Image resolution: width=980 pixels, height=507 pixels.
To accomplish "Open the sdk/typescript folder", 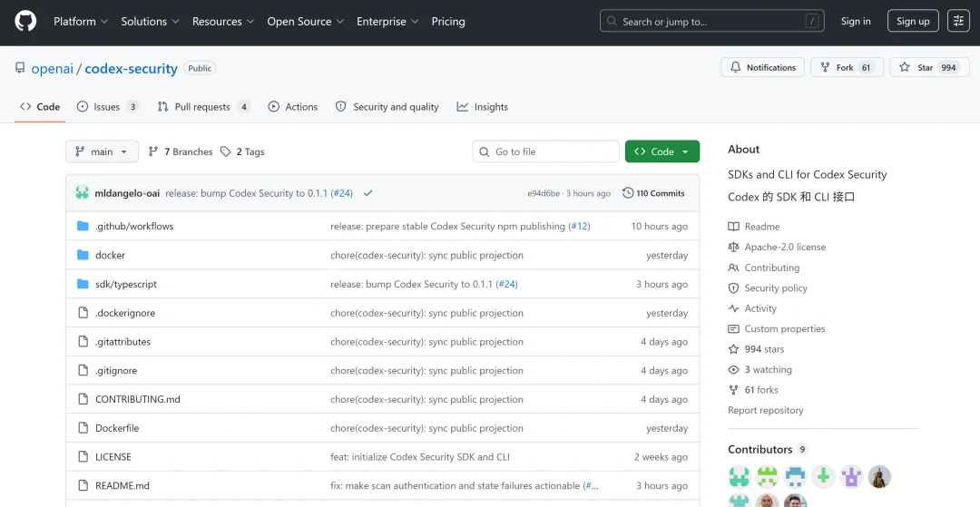I will [x=126, y=284].
